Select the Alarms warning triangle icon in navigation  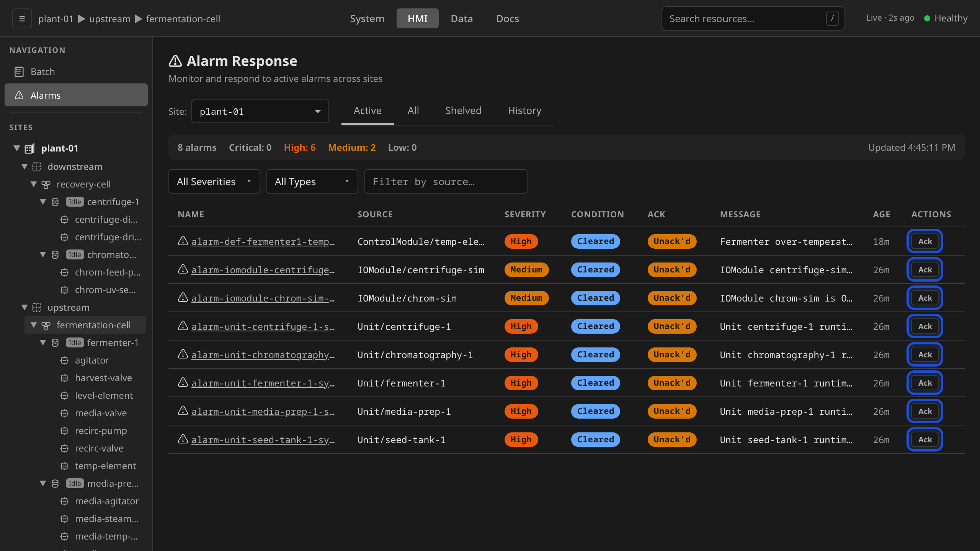19,95
